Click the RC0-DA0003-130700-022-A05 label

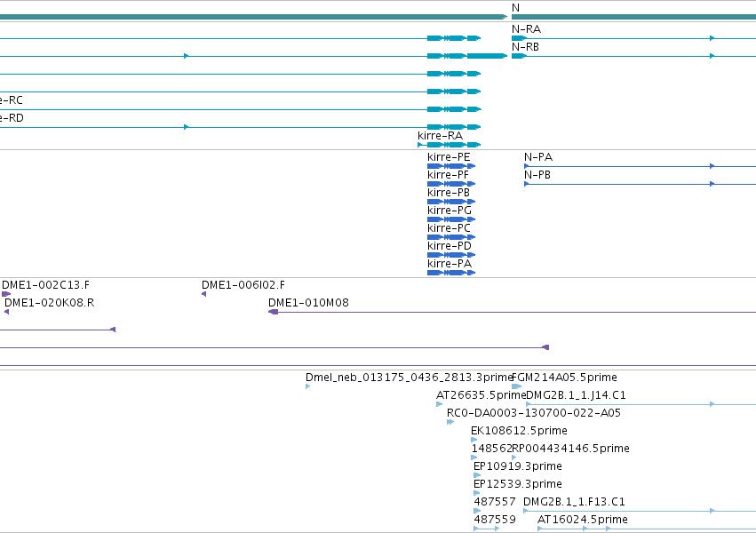tap(534, 413)
